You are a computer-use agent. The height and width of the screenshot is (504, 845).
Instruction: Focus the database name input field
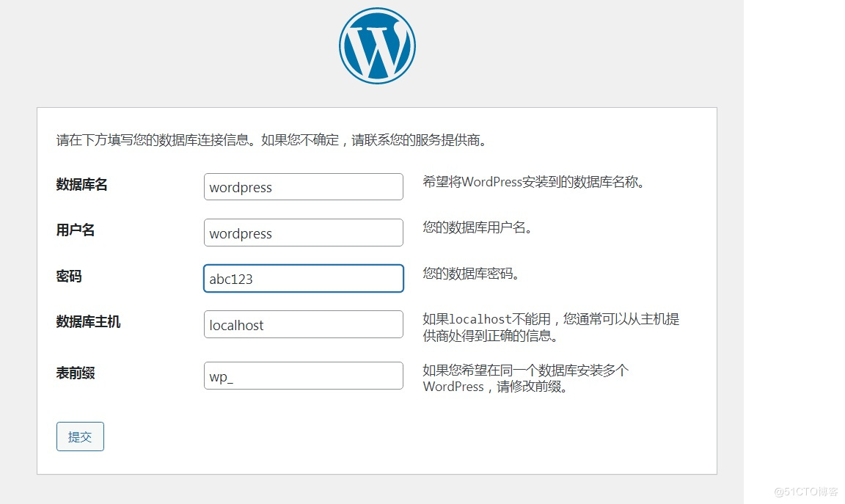pyautogui.click(x=304, y=186)
